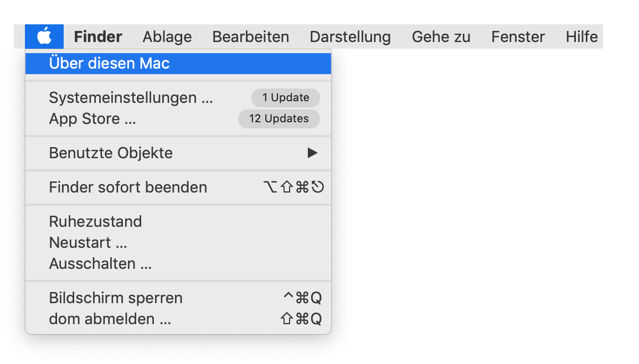Select Finder sofort beenden
Viewport: 639px width, 364px height.
click(x=128, y=187)
